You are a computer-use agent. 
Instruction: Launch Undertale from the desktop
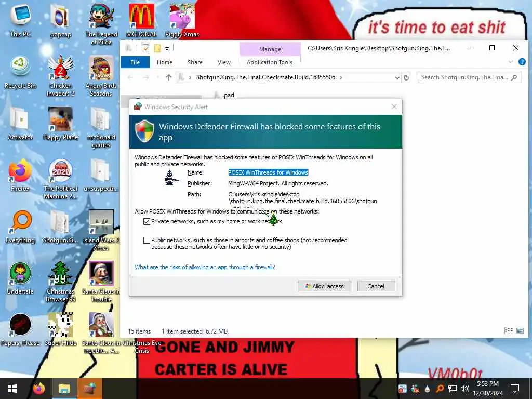[x=20, y=277]
